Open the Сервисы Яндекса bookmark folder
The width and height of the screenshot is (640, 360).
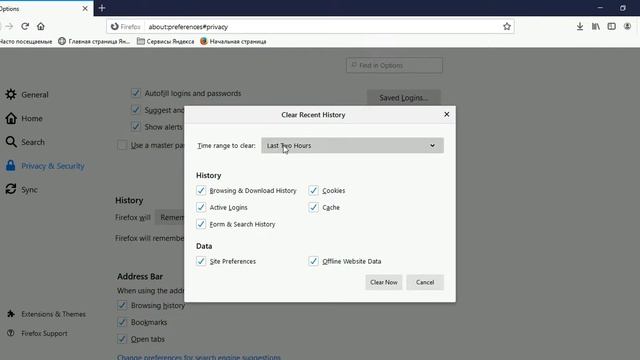[166, 41]
